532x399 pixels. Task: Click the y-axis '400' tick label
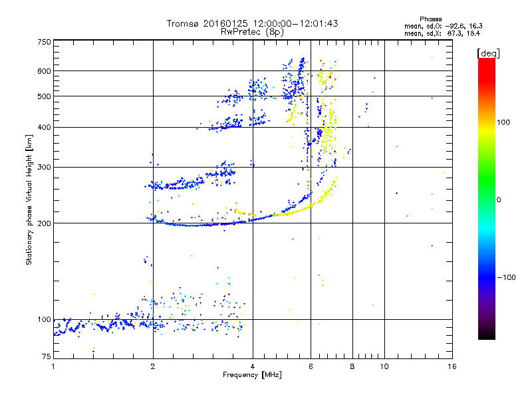44,128
